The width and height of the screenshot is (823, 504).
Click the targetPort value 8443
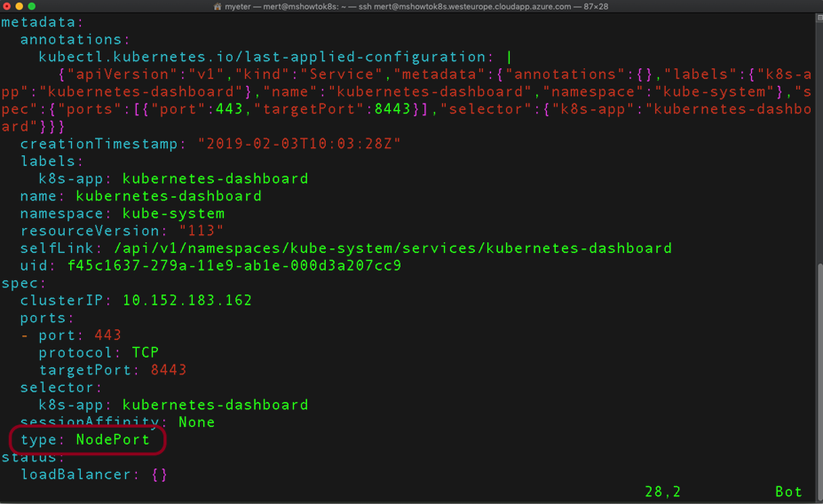point(169,370)
